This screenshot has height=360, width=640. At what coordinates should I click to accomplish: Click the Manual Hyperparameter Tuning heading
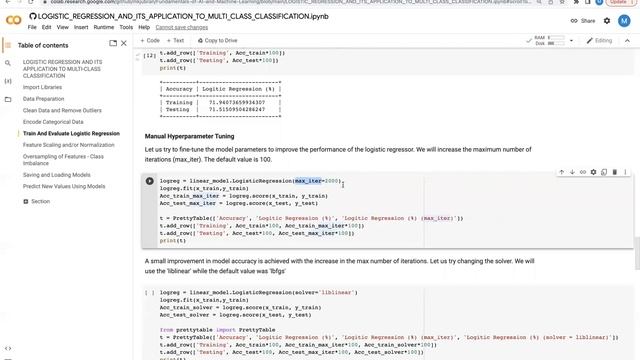[189, 136]
